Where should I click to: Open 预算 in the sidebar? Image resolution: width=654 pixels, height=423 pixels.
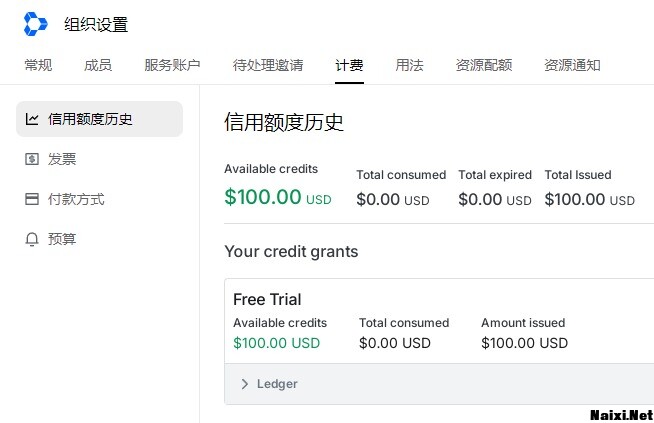[62, 239]
